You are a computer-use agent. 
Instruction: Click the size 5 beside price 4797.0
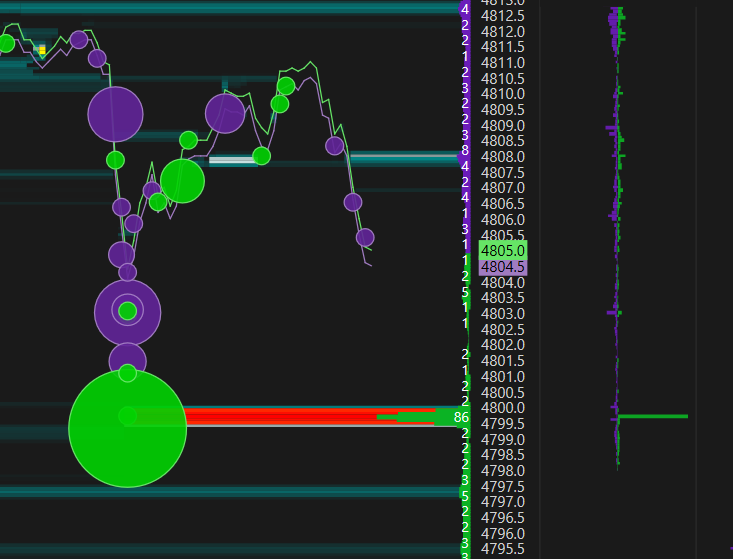tap(465, 496)
